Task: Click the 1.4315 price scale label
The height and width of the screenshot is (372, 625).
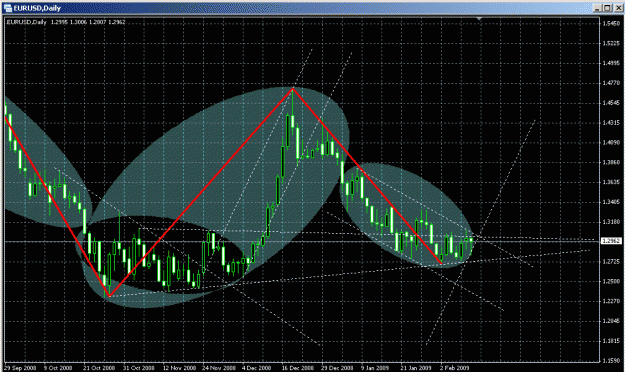Action: tap(611, 123)
